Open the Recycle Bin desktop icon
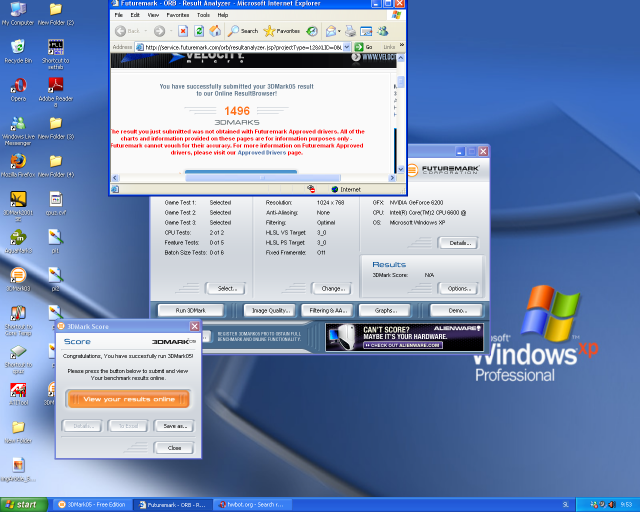Image resolution: width=640 pixels, height=512 pixels. 18,51
